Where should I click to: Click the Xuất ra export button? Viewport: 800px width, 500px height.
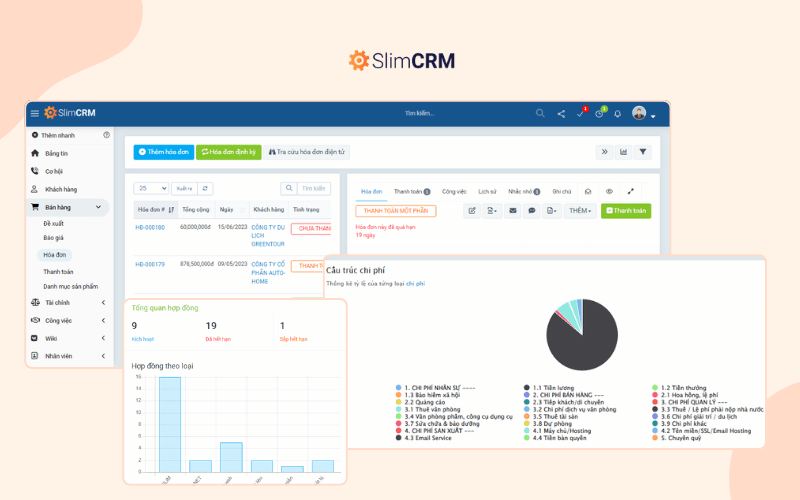(184, 188)
